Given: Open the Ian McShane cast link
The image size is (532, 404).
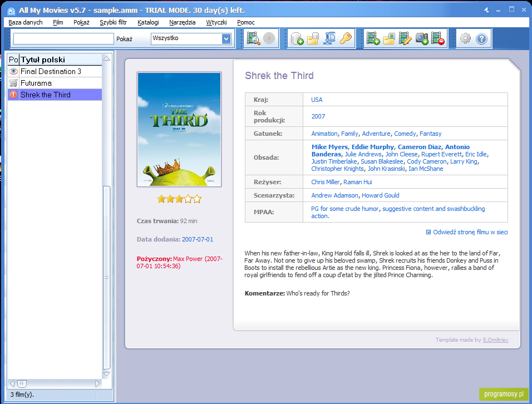Looking at the screenshot, I should (426, 169).
